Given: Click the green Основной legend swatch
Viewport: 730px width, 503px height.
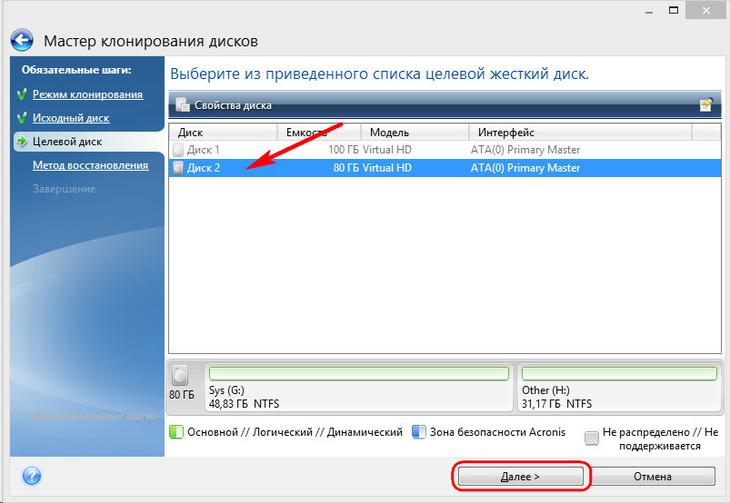Looking at the screenshot, I should click(x=176, y=432).
